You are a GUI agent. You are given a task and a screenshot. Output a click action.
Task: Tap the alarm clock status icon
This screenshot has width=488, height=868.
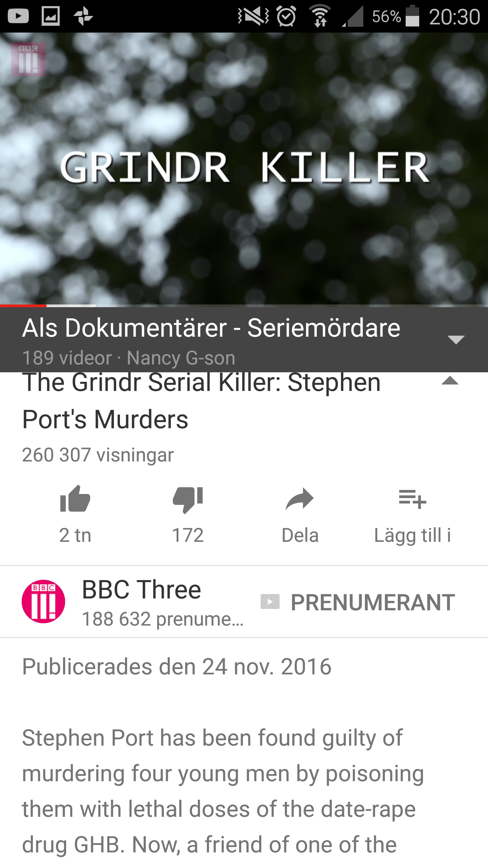pyautogui.click(x=286, y=16)
